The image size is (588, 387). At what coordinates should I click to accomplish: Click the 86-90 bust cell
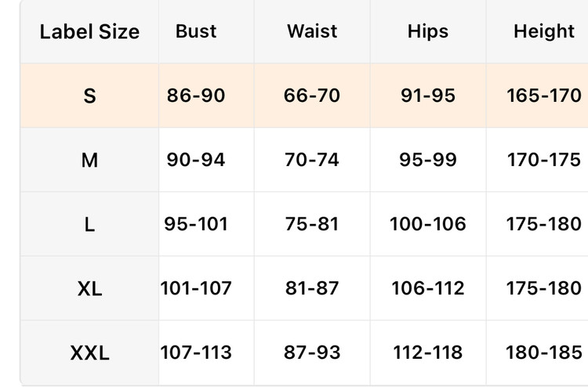pyautogui.click(x=196, y=96)
